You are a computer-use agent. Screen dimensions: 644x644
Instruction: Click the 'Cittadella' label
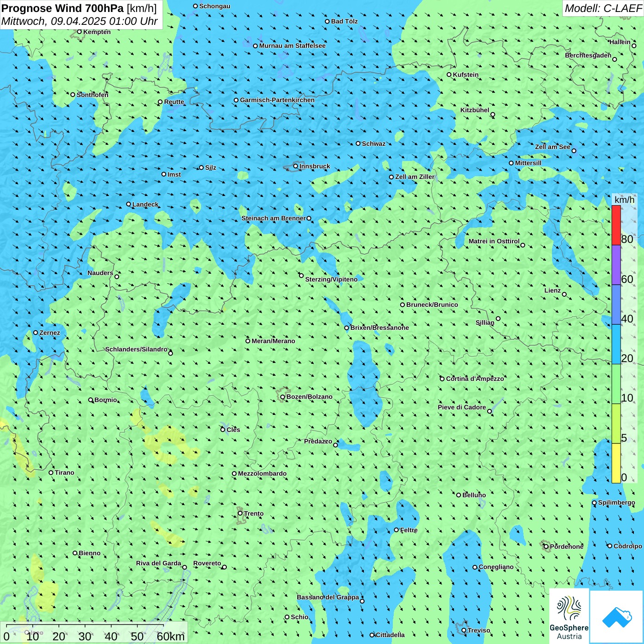(x=390, y=635)
